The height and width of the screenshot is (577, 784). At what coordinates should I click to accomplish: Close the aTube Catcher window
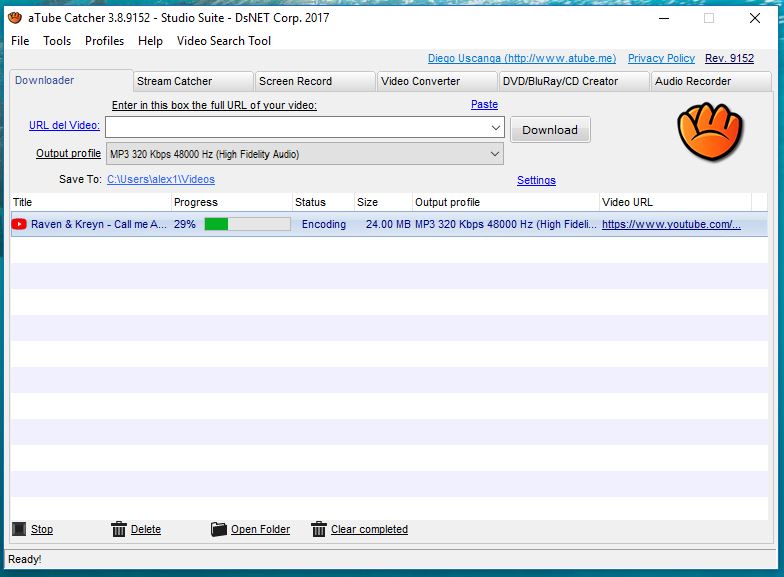(755, 18)
